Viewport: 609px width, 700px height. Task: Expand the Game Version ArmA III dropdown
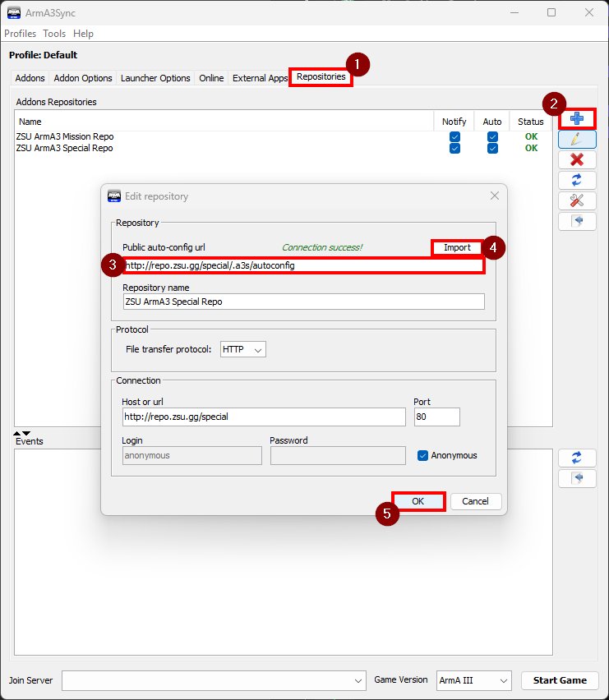[473, 680]
